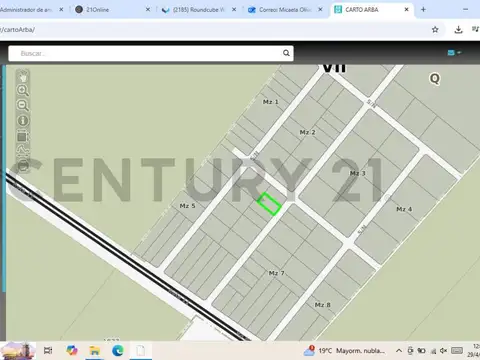Run search with magnifier icon
480x360 pixels.
tap(286, 53)
